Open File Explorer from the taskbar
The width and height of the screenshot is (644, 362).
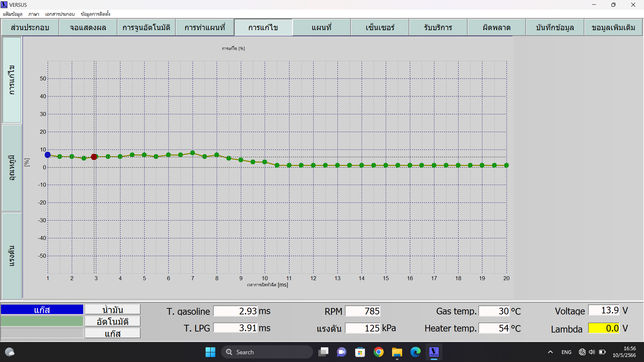pos(397,352)
